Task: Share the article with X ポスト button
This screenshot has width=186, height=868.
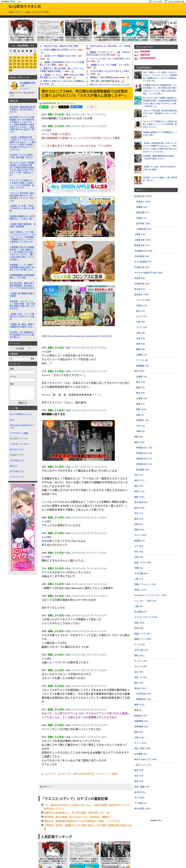Action: pos(63,107)
